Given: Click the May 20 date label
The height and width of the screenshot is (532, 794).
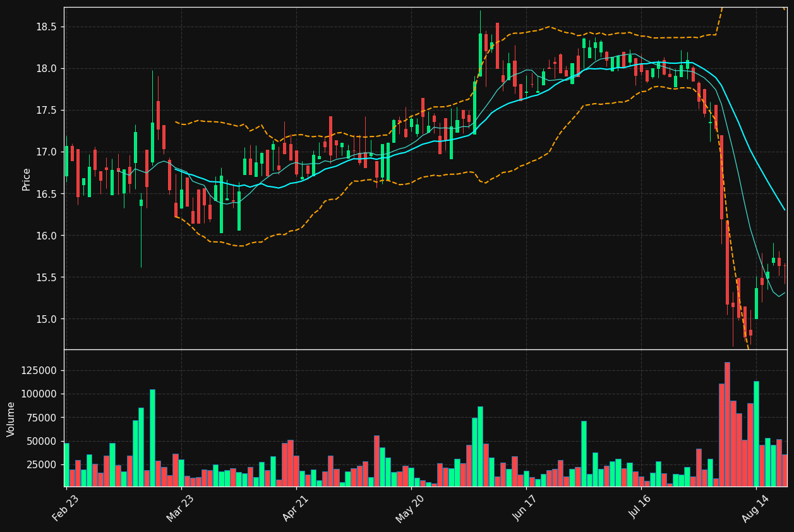Looking at the screenshot, I should 411,508.
